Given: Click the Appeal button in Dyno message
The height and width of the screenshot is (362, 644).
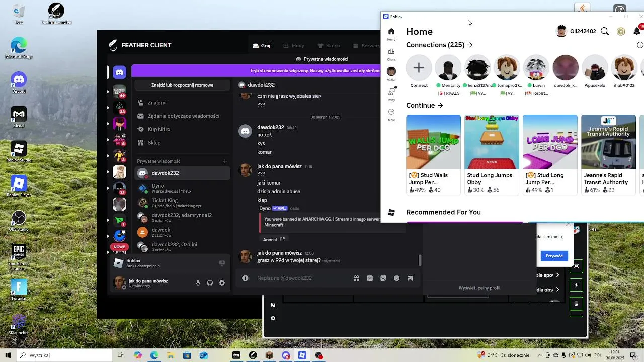Looking at the screenshot, I should [x=274, y=239].
